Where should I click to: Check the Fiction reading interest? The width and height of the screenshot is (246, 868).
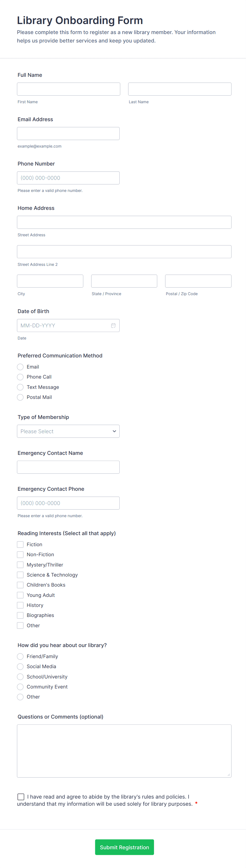pos(20,545)
